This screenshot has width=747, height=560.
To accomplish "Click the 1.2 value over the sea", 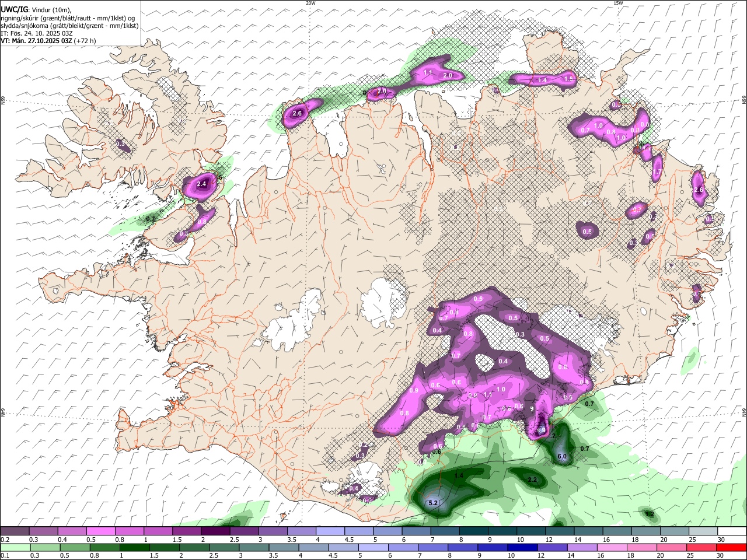I will (x=650, y=514).
